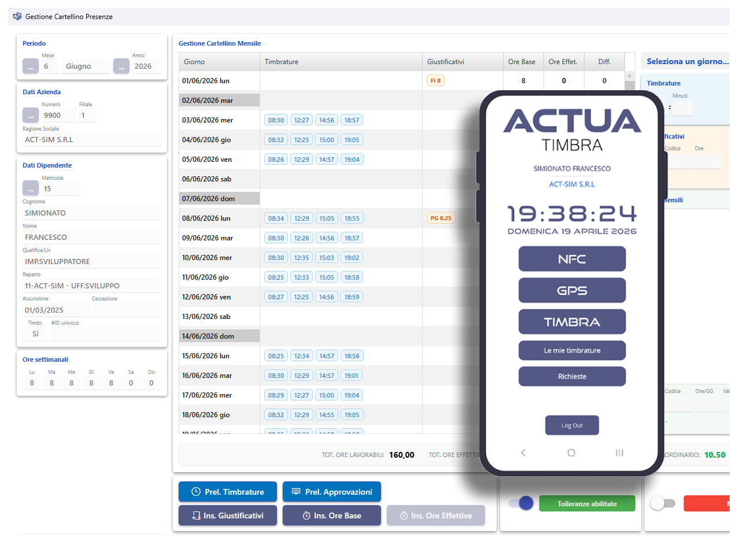The height and width of the screenshot is (560, 740).
Task: Click 14:55 stamp on 18/06/2026
Action: [327, 415]
